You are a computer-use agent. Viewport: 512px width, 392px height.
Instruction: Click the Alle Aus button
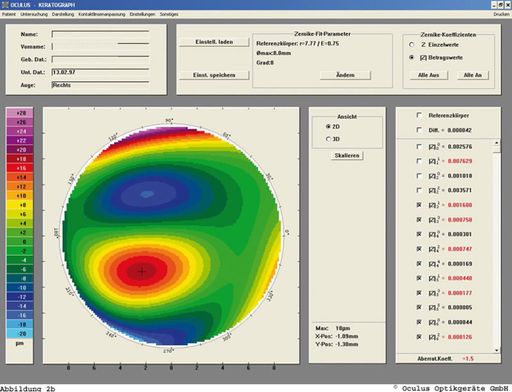(428, 75)
